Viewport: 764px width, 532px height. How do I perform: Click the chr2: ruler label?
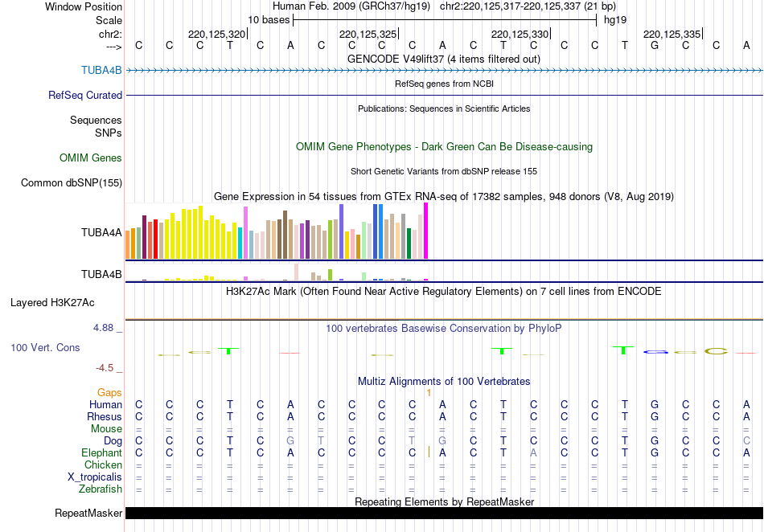coord(110,34)
